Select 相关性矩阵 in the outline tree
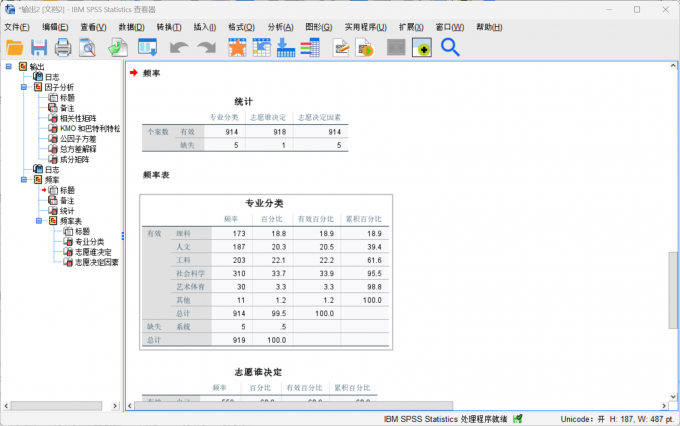Screen dimensions: 680x426 coord(78,118)
